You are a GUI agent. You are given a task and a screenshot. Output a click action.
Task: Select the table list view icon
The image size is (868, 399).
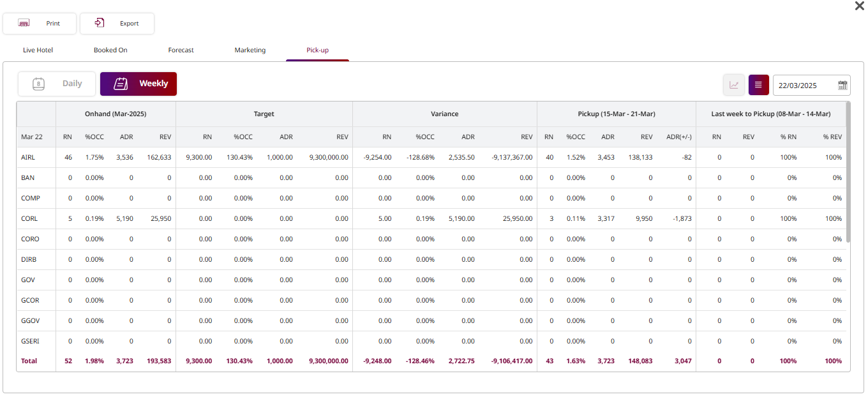pyautogui.click(x=758, y=85)
